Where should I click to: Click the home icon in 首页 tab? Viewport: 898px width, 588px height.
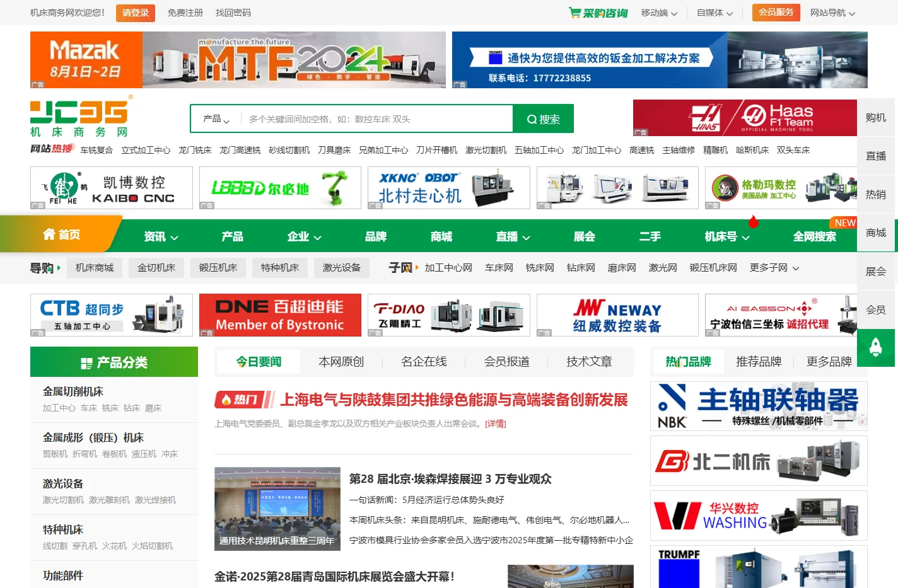pos(49,234)
